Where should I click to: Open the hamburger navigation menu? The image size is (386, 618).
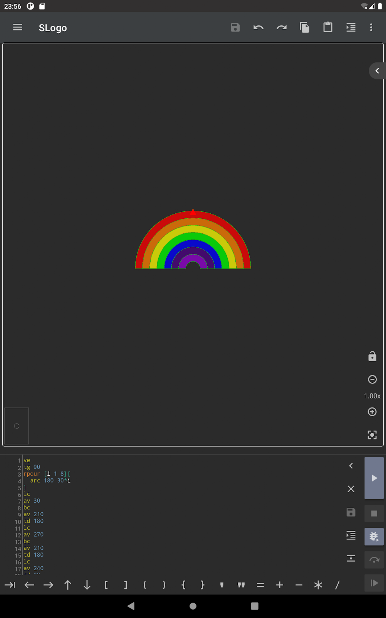(17, 27)
